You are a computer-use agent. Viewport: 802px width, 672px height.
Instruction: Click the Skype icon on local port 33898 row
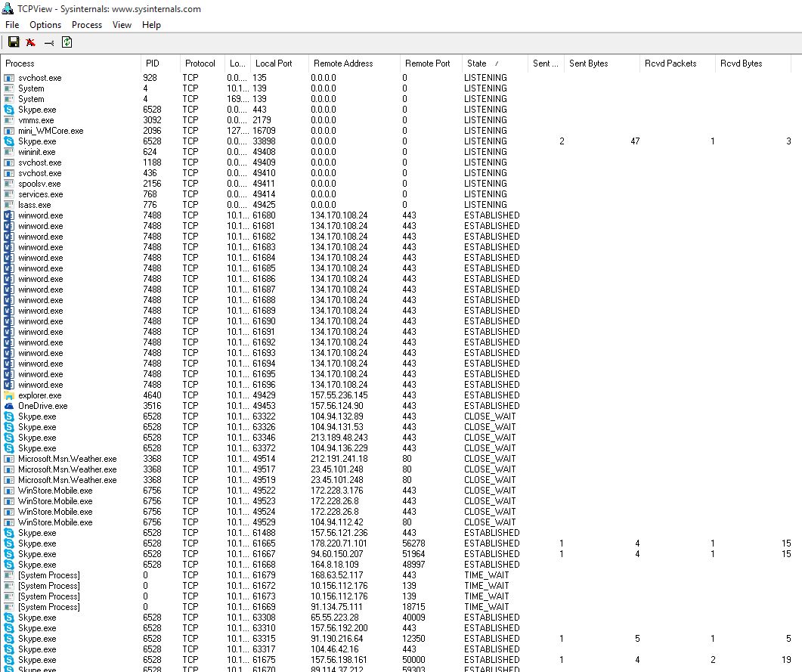9,141
